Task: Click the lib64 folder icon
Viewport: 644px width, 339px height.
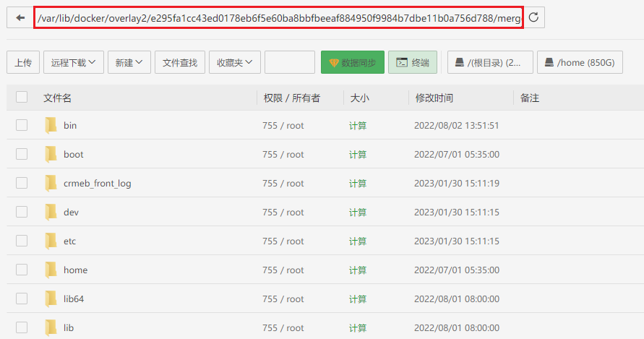Action: click(x=51, y=299)
